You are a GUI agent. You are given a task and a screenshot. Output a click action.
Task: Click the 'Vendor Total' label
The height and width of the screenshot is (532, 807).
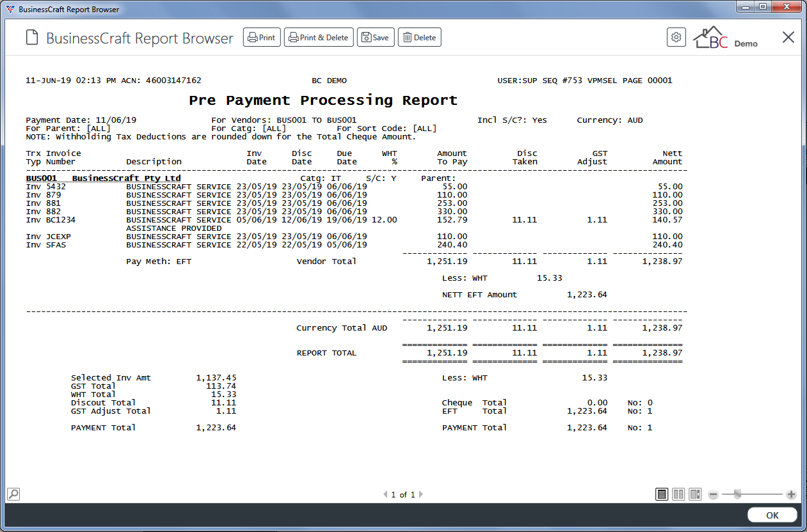pos(326,262)
